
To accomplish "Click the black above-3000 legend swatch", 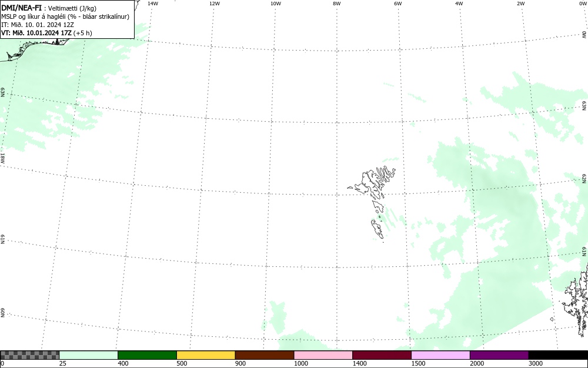I will tap(558, 355).
